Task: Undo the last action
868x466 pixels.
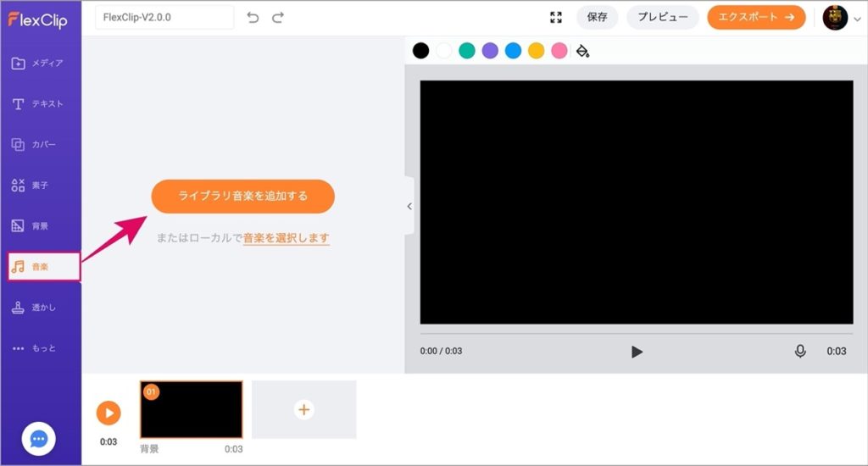Action: (x=253, y=17)
